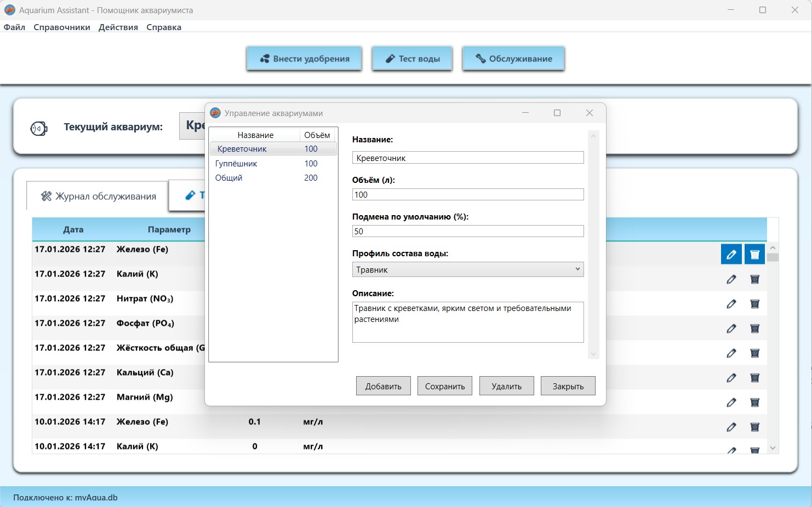Delete the Кальций (Ca) record via trash icon

754,378
